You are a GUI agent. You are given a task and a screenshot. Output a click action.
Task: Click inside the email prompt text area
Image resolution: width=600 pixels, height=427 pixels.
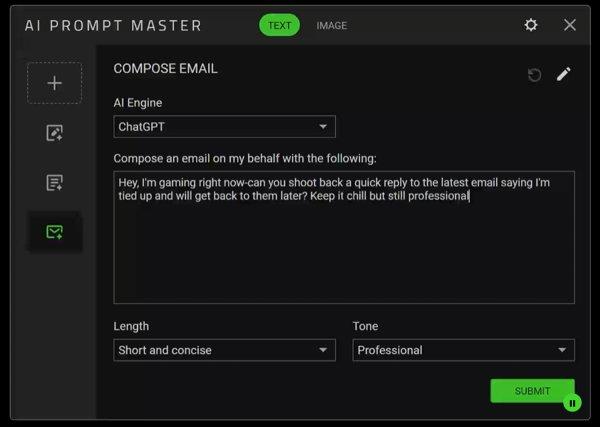344,237
